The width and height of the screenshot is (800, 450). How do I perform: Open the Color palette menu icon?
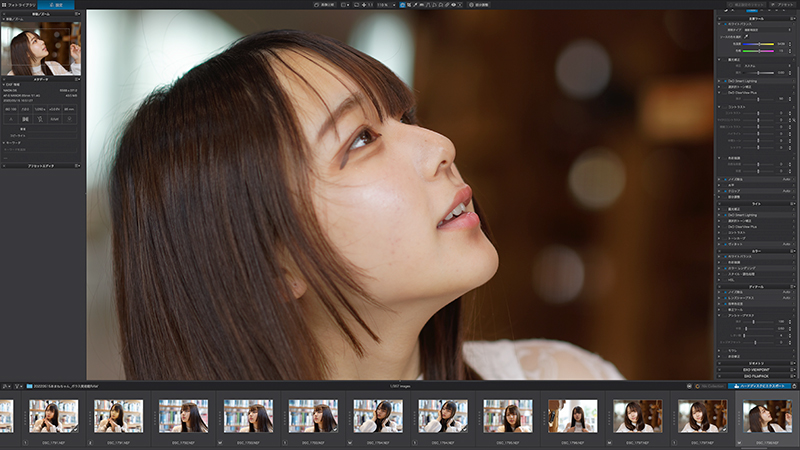(792, 251)
